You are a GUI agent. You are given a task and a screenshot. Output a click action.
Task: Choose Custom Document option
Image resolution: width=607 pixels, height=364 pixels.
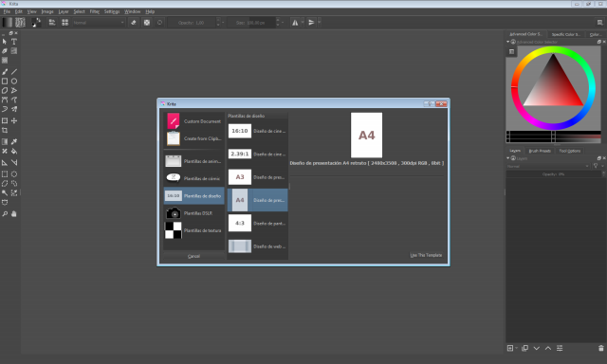193,121
